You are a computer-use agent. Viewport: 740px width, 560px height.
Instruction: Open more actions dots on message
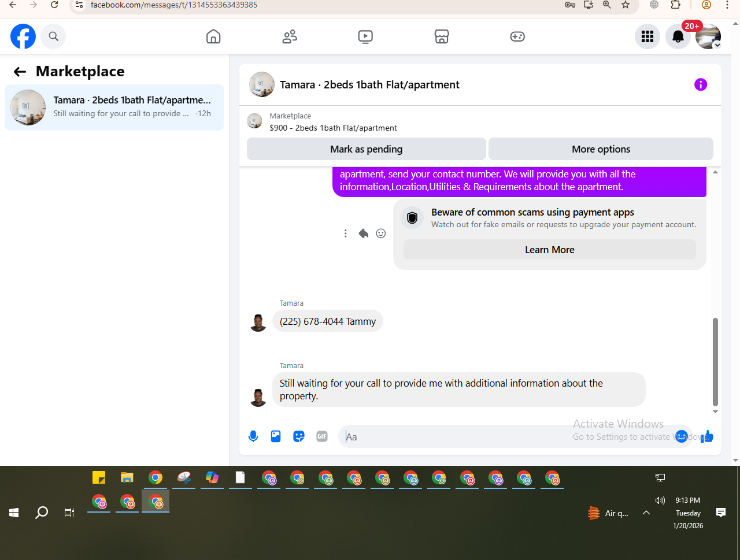(346, 233)
